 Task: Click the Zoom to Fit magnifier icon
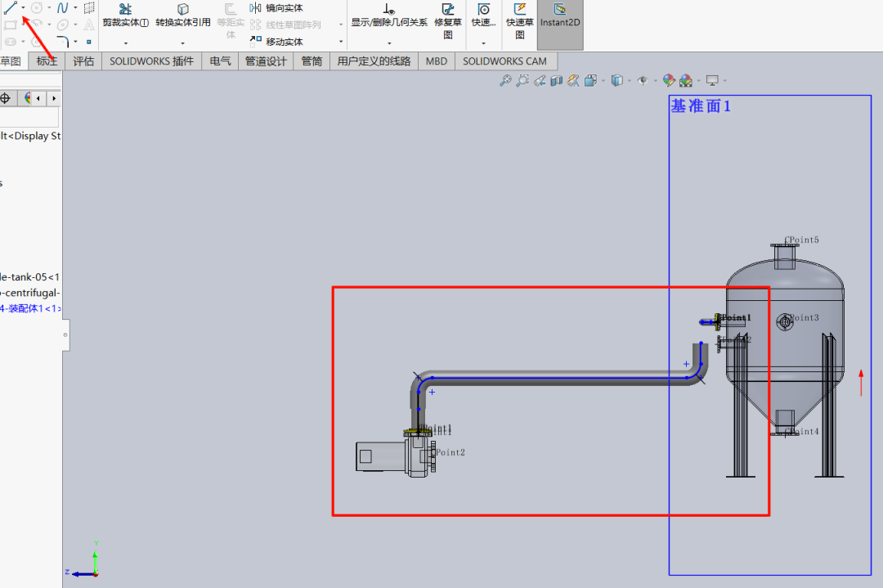click(x=505, y=80)
